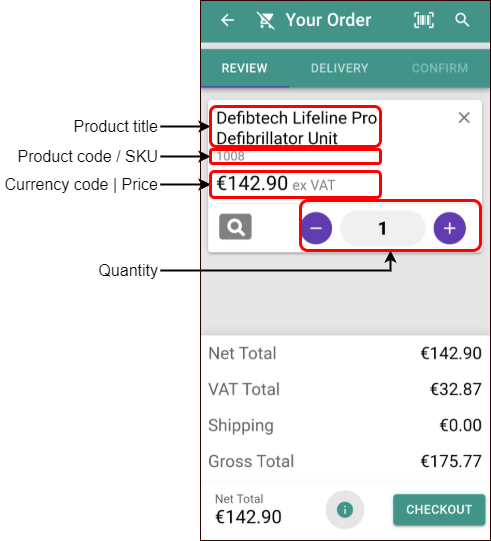
Task: Click the €142.90 ex VAT price
Action: pos(275,184)
